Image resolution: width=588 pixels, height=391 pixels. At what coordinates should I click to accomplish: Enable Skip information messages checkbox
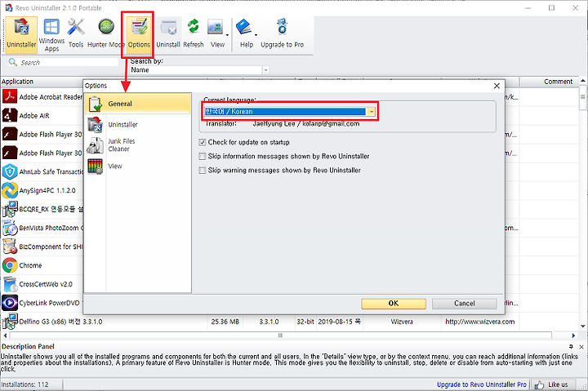203,157
